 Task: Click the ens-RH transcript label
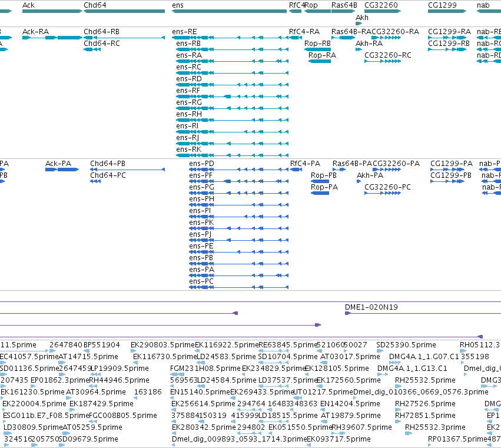(x=189, y=114)
